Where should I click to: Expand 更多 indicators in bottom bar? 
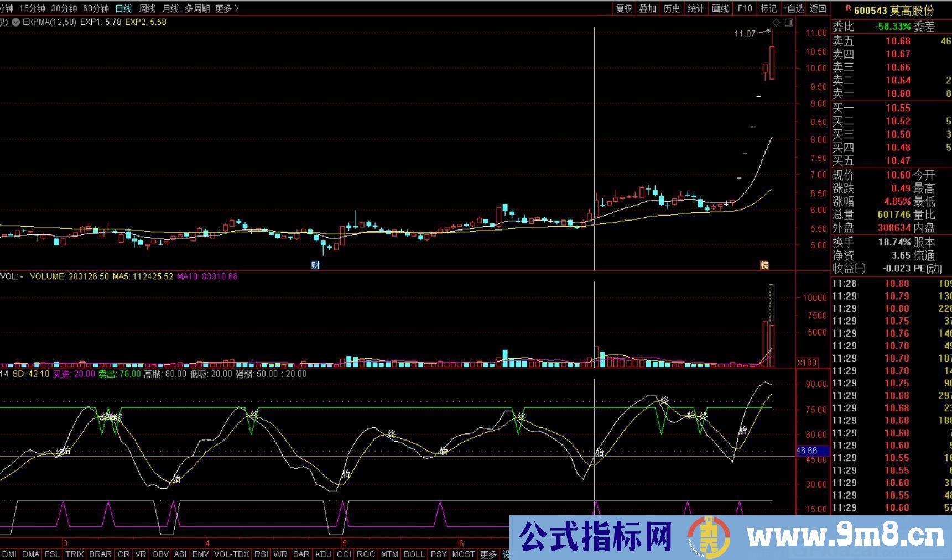tap(488, 554)
